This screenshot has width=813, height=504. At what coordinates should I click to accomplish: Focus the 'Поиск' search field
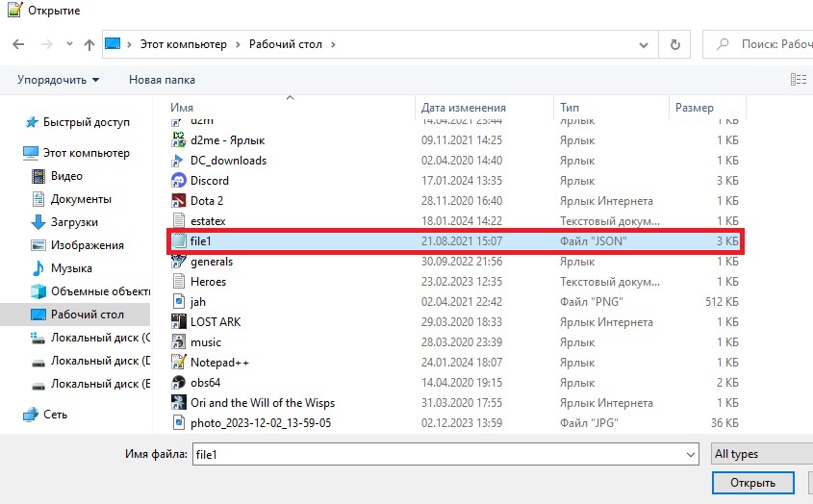pos(757,44)
